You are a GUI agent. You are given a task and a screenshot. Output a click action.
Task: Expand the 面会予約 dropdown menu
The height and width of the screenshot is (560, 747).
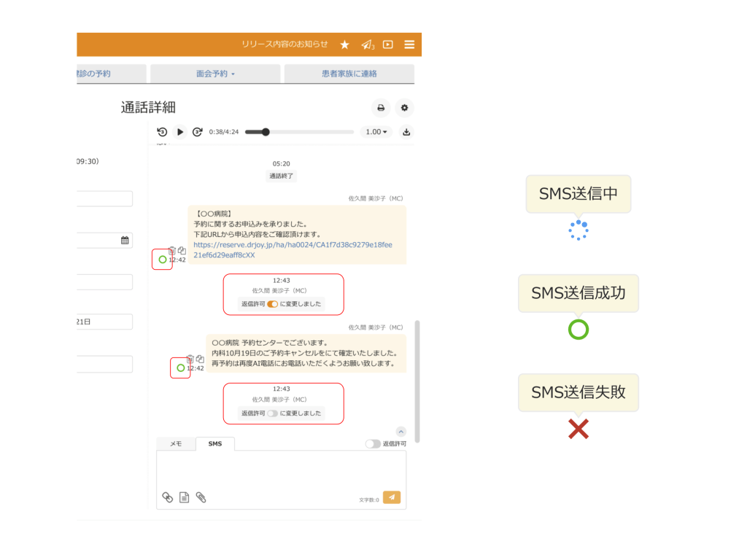click(x=215, y=74)
